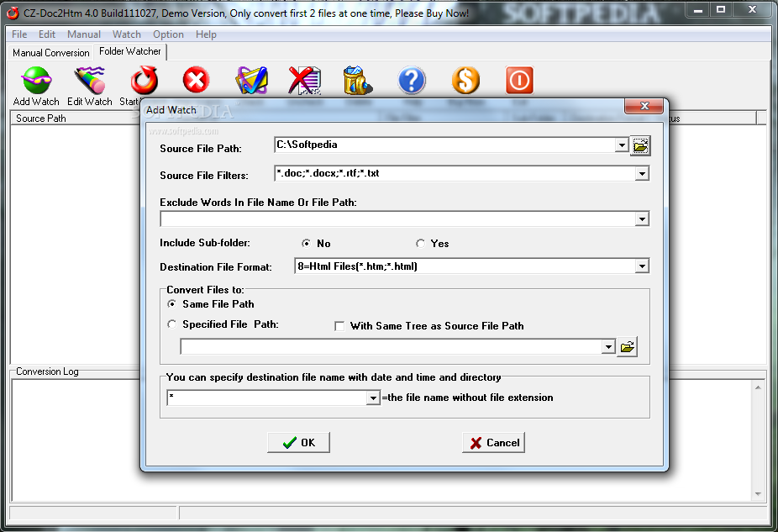778x532 pixels.
Task: Confirm with the OK button
Action: (298, 443)
